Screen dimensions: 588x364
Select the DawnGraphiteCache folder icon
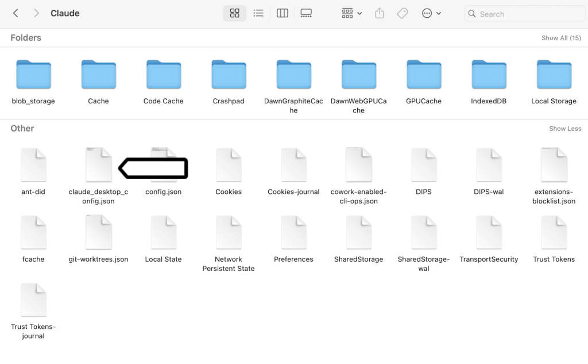point(293,75)
